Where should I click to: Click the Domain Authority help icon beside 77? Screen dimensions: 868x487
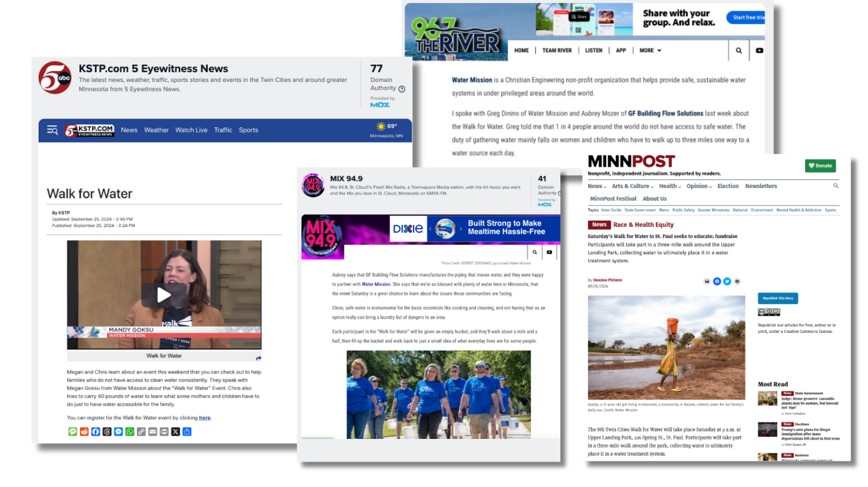pyautogui.click(x=402, y=89)
